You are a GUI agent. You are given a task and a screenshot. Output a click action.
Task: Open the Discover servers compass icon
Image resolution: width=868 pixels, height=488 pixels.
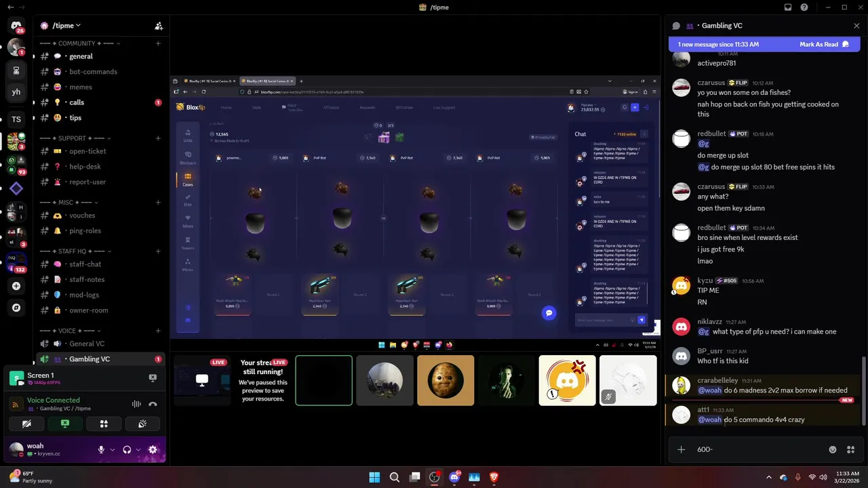(x=16, y=308)
